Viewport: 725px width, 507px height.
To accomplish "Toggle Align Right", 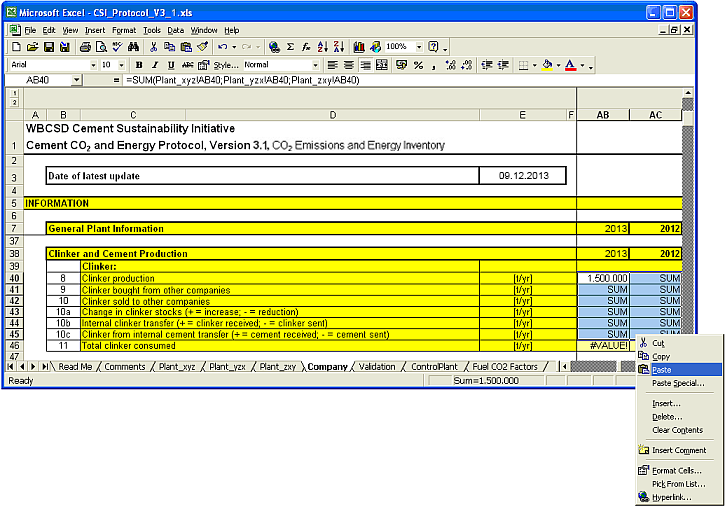I will [x=365, y=65].
